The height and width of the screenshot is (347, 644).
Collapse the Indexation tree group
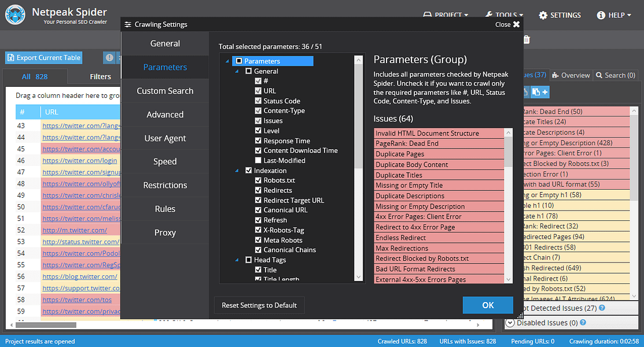(x=236, y=171)
